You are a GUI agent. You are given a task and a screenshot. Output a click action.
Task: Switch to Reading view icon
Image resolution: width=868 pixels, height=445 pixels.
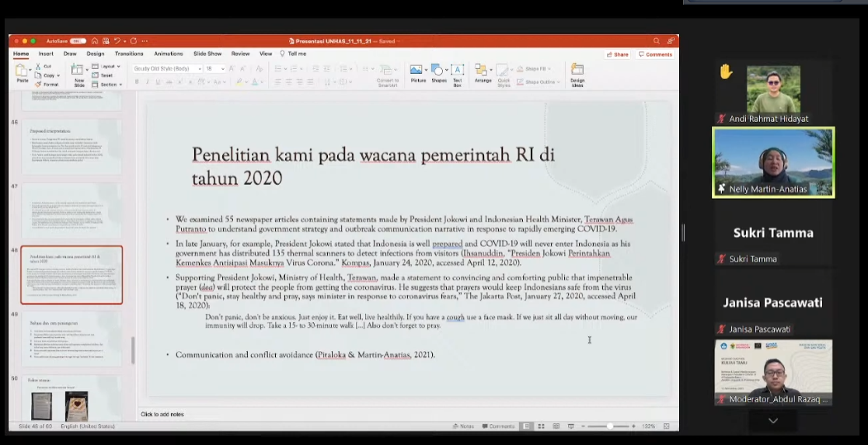click(x=556, y=426)
